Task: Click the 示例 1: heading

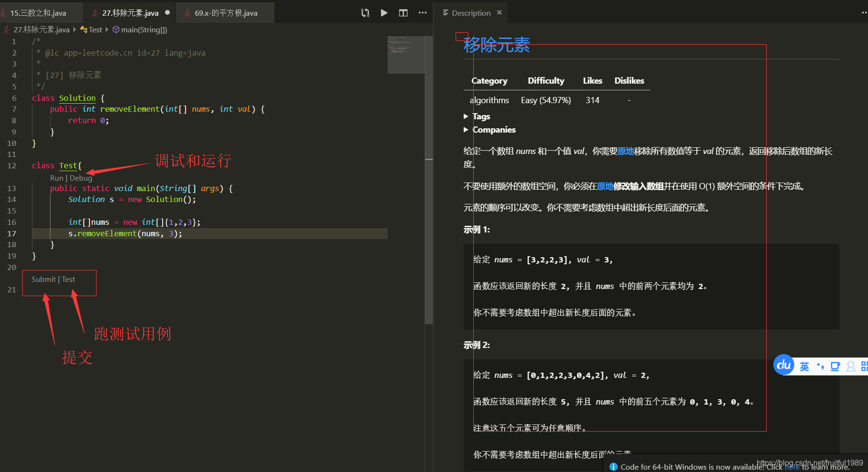Action: pos(477,230)
